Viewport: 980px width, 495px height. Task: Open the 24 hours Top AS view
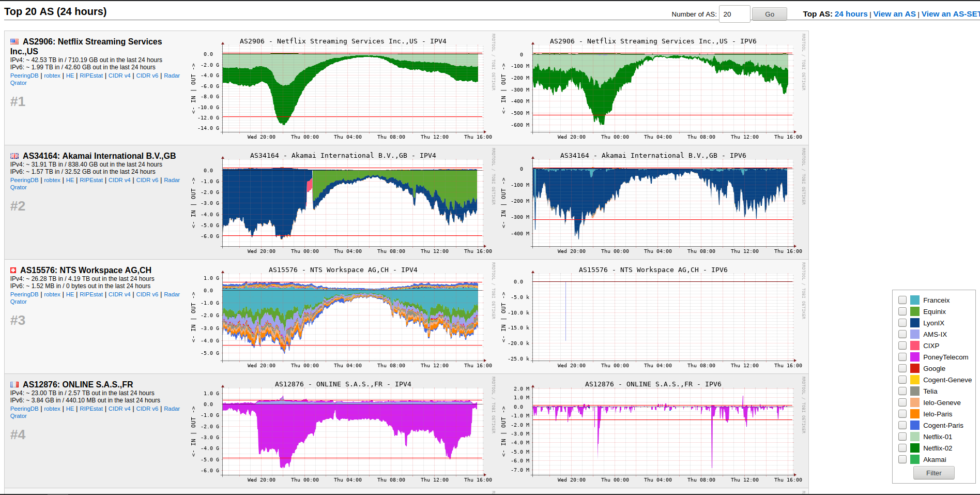click(x=851, y=14)
